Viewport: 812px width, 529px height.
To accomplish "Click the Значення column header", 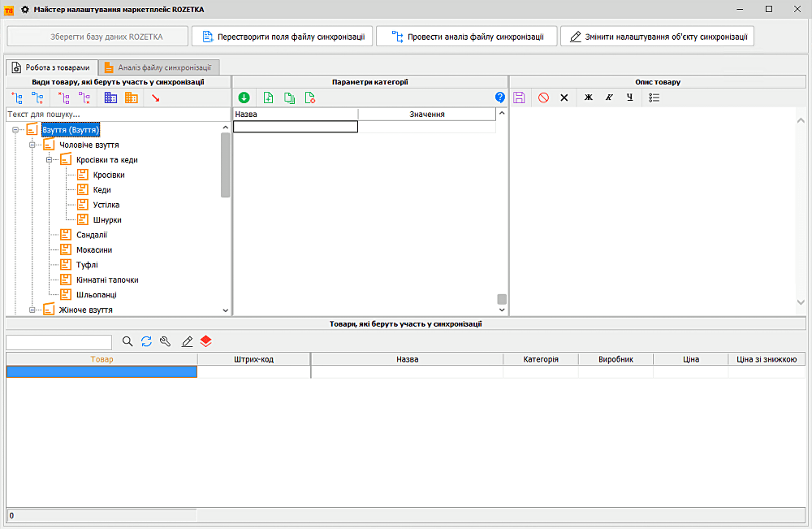I will (x=427, y=114).
